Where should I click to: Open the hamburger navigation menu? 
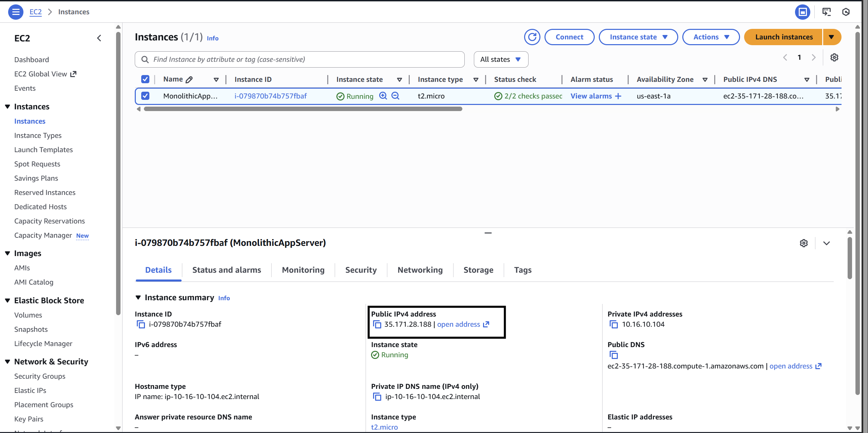coord(16,12)
